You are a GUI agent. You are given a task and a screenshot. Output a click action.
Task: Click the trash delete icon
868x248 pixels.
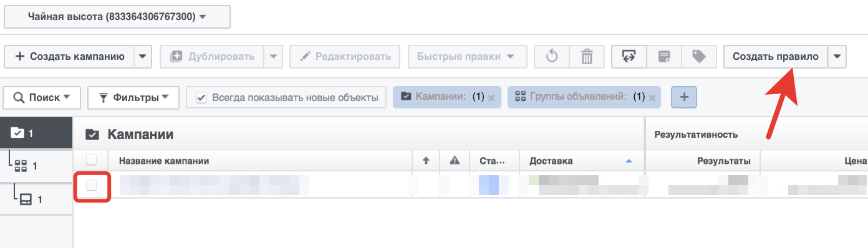[587, 57]
